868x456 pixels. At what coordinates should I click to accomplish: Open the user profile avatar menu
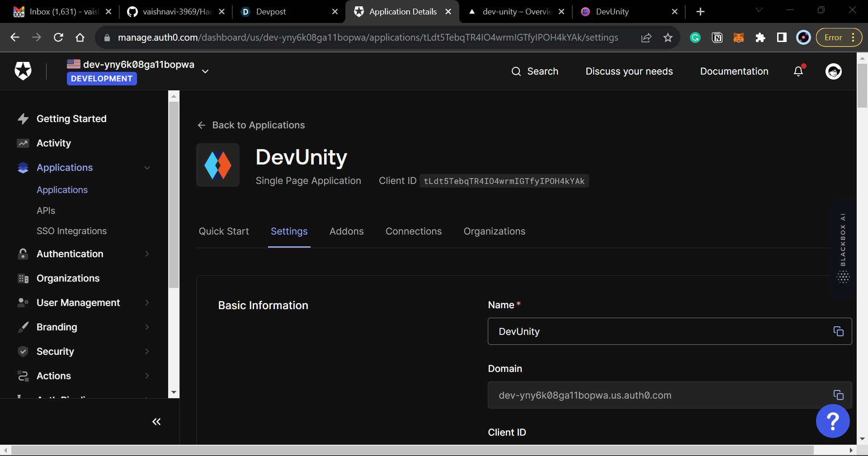(833, 71)
